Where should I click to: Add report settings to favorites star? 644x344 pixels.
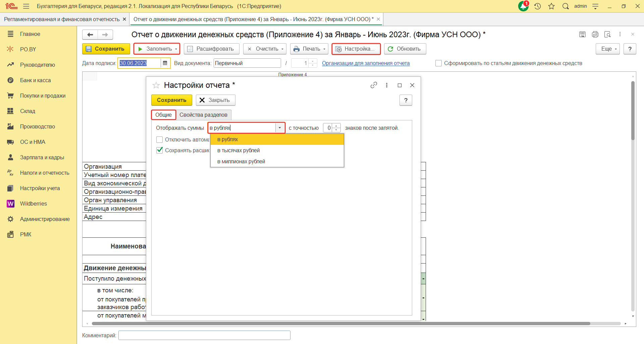[x=156, y=85]
